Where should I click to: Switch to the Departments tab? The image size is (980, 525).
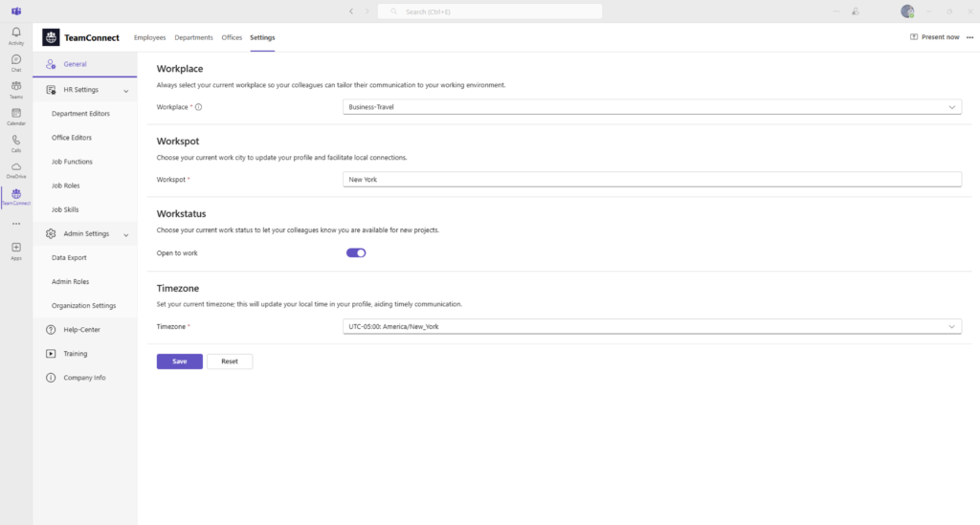(x=193, y=37)
